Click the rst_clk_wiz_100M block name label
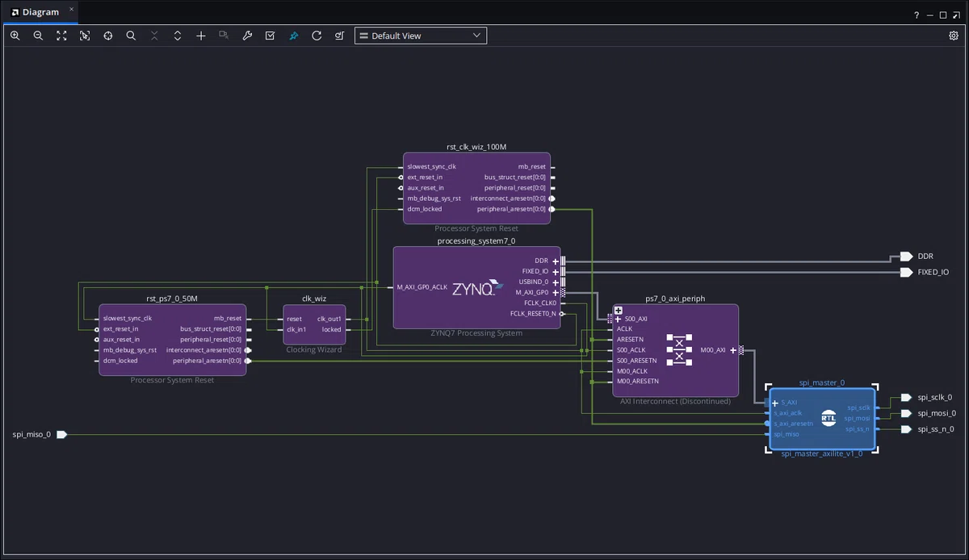 point(476,147)
